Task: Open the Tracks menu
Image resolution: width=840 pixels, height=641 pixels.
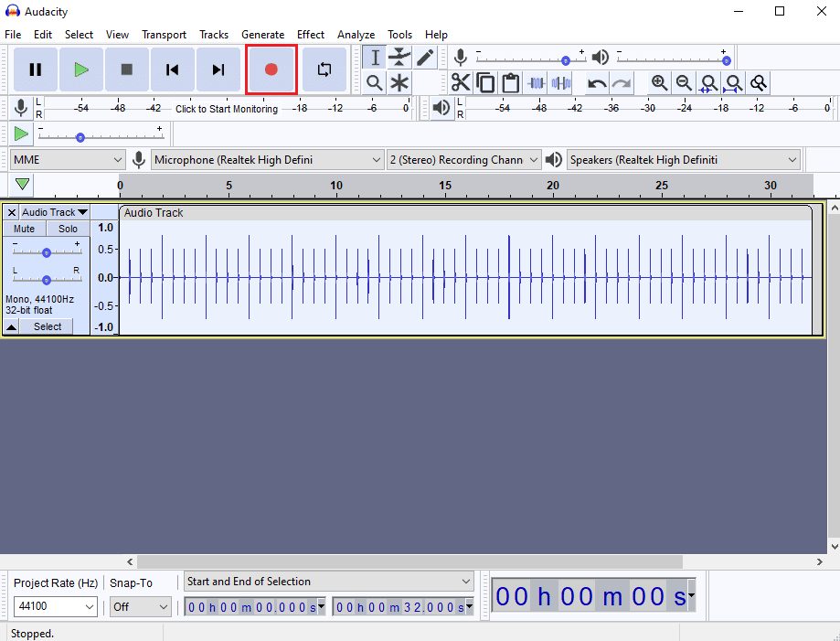Action: coord(214,35)
